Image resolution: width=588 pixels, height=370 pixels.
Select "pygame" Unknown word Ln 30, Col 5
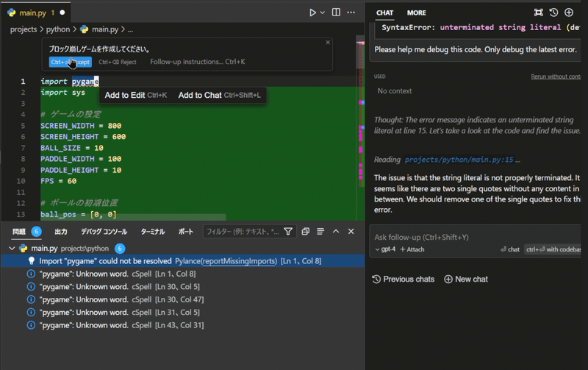point(182,287)
